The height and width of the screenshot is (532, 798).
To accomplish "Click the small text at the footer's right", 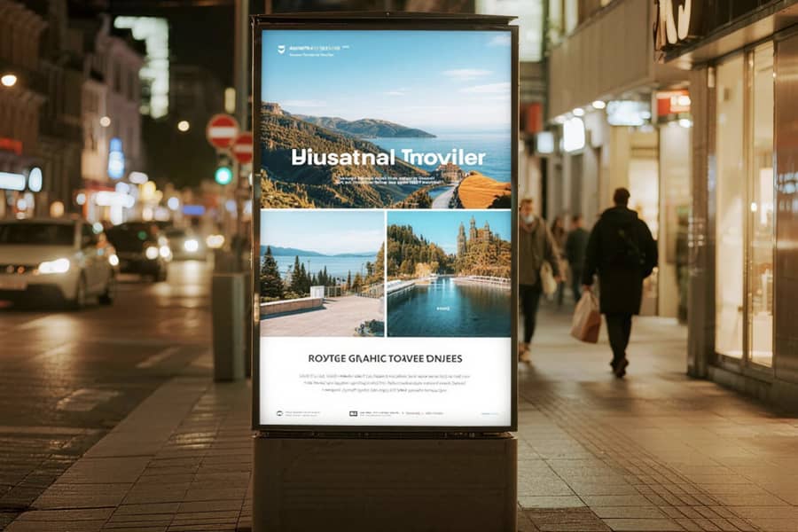I will click(x=490, y=414).
